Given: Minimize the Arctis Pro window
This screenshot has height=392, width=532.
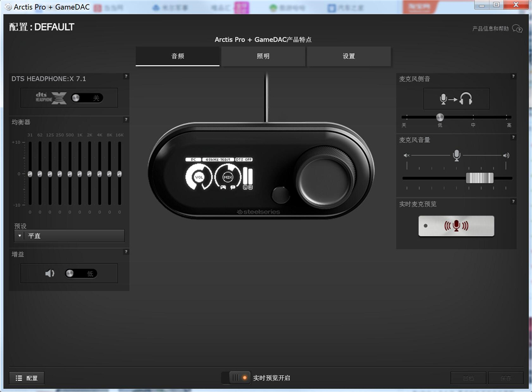Looking at the screenshot, I should (x=482, y=5).
